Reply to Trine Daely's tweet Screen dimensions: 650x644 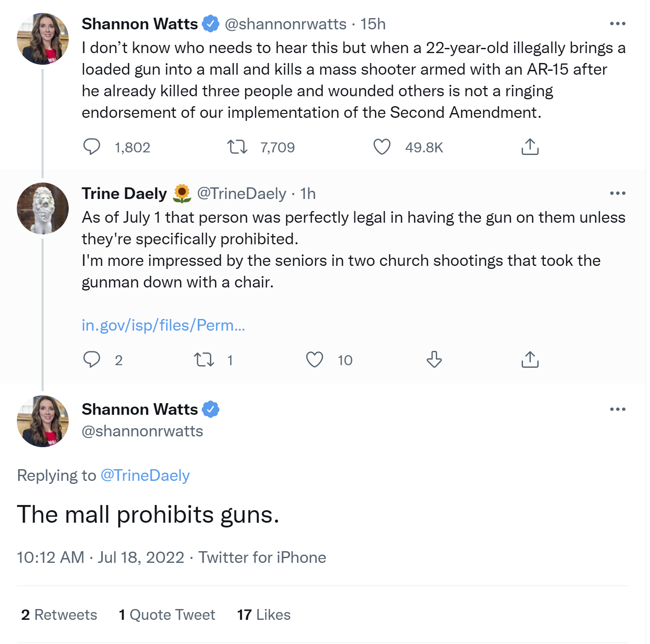[92, 359]
